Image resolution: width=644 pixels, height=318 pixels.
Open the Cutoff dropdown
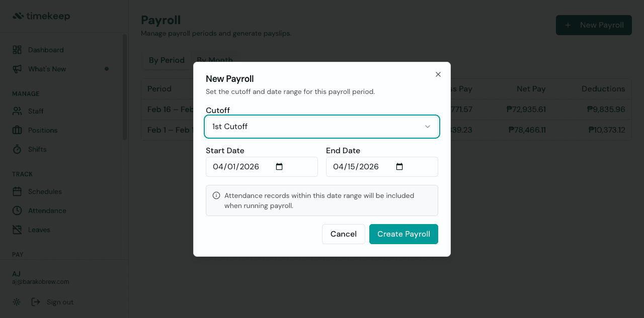(x=322, y=127)
